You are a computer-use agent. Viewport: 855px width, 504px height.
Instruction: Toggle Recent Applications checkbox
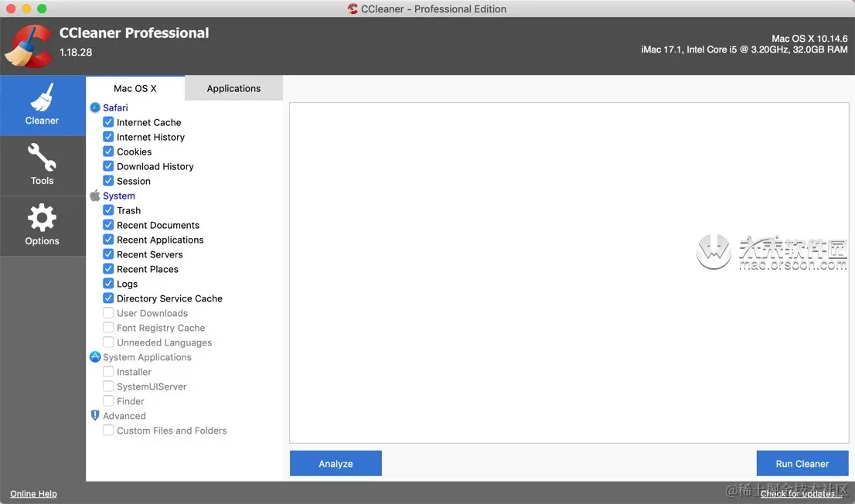point(108,240)
